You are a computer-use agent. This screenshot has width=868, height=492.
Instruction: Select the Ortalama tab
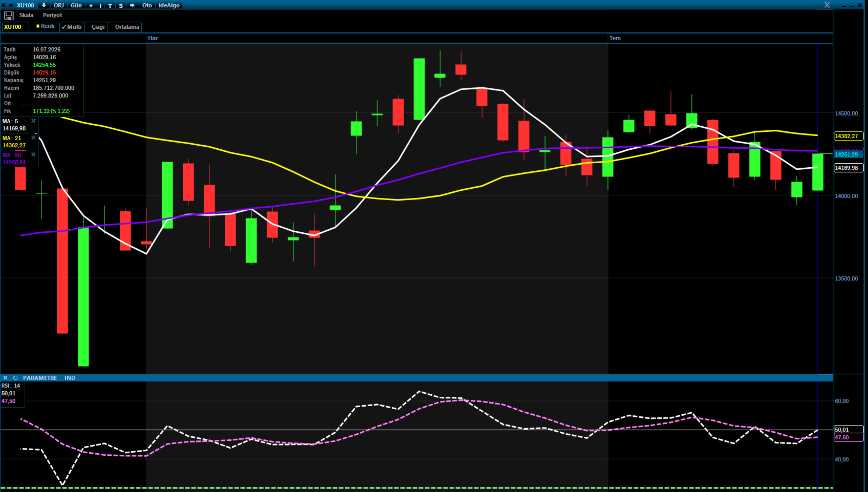(x=127, y=27)
